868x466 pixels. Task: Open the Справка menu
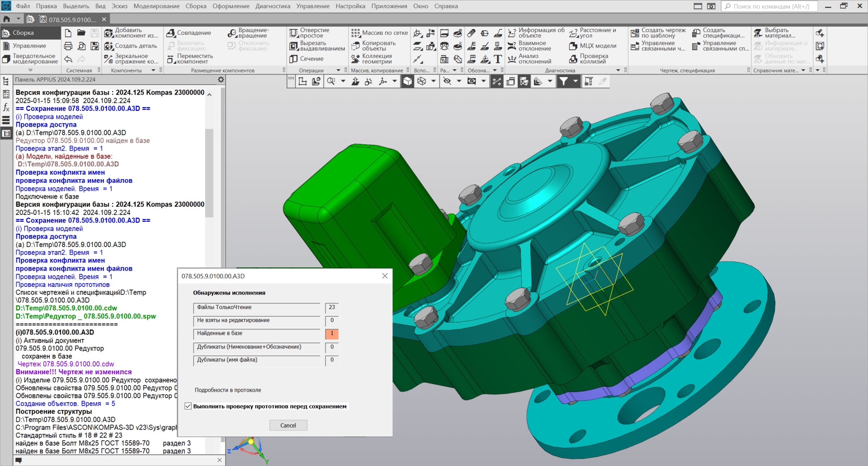point(446,6)
